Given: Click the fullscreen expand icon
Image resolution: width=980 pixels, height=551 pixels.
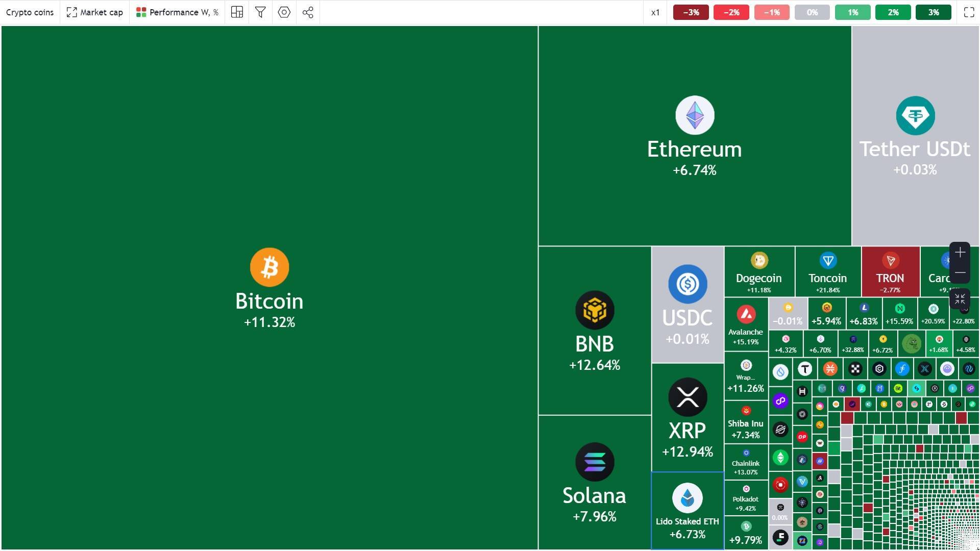Looking at the screenshot, I should (968, 11).
